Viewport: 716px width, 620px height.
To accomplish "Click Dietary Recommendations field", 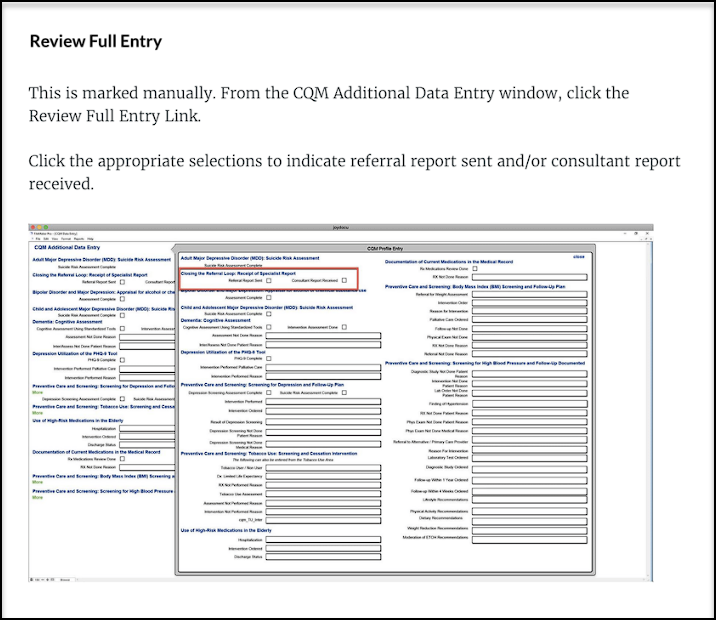I will tap(530, 520).
